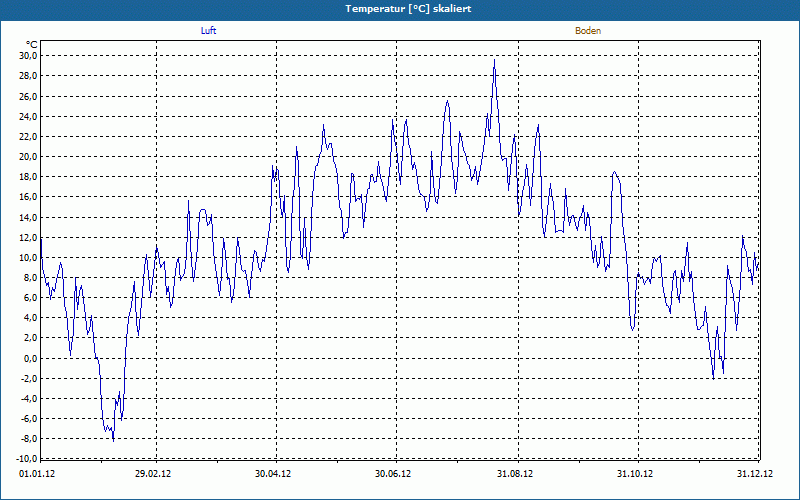The height and width of the screenshot is (500, 800).
Task: Click the 31.12.12 date axis label
Action: [x=755, y=474]
